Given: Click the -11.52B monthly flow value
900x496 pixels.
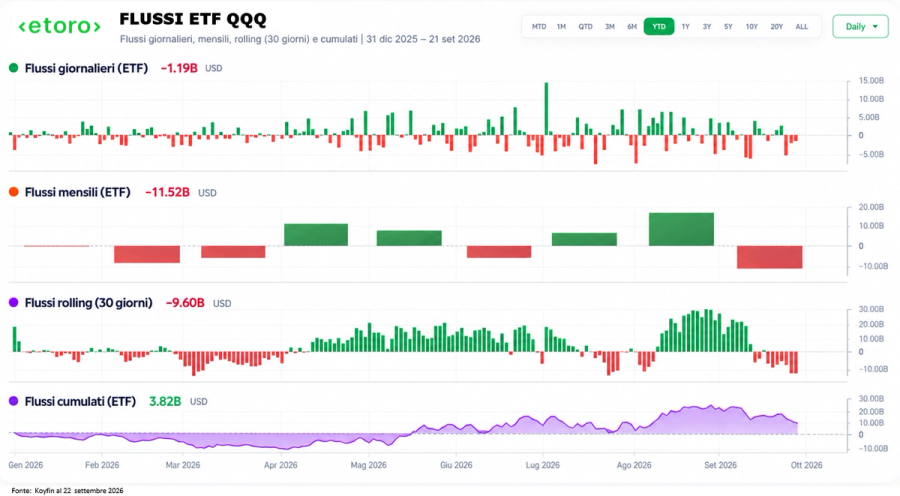Looking at the screenshot, I should point(167,192).
